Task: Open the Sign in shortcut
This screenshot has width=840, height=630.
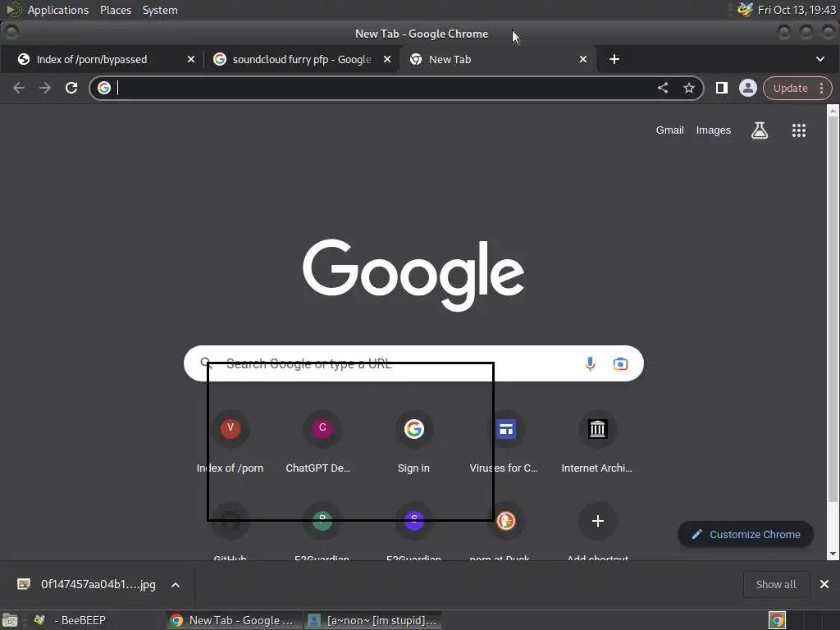Action: [413, 442]
